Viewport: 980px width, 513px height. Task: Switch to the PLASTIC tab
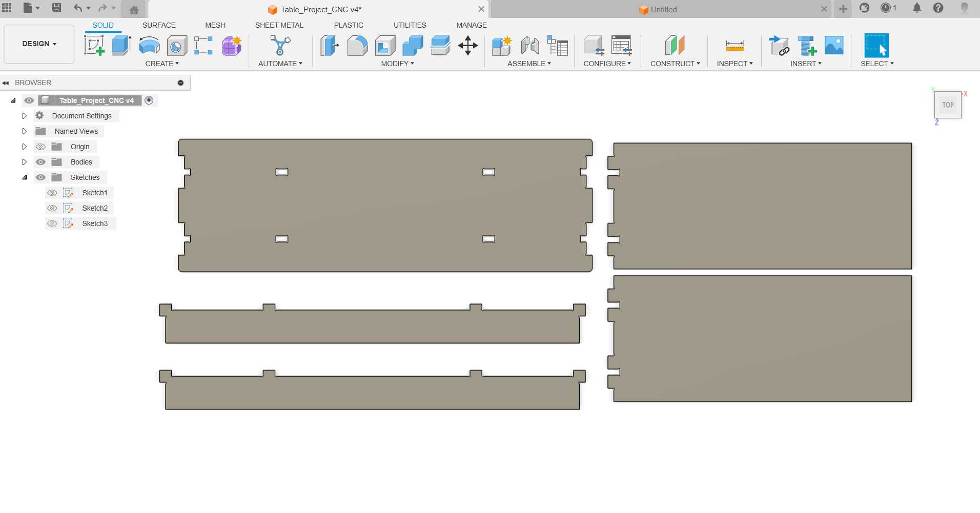349,25
